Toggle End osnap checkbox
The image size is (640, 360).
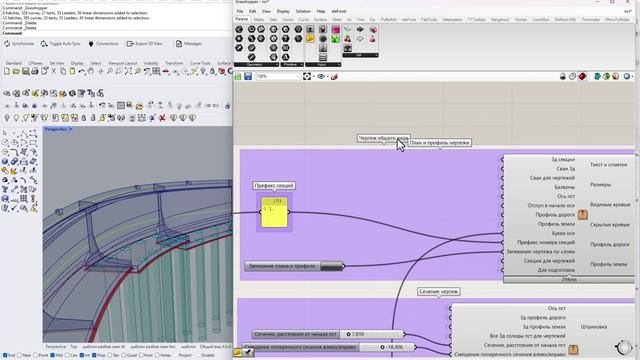pos(5,356)
